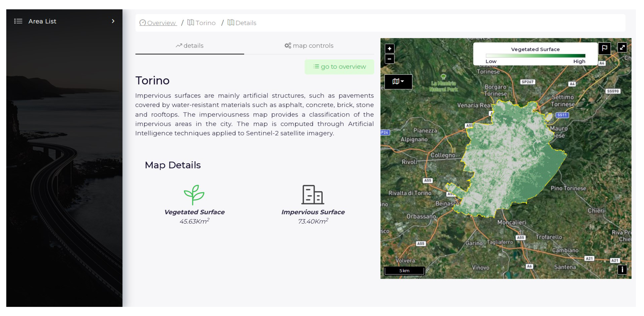This screenshot has height=316, width=644.
Task: Click the Vegetated Surface plant icon
Action: coord(194,195)
